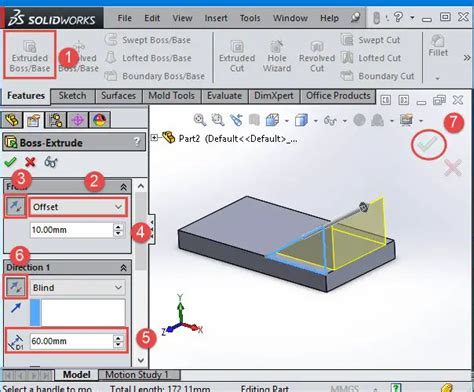Click the Boss-Extrude help question mark

point(137,142)
